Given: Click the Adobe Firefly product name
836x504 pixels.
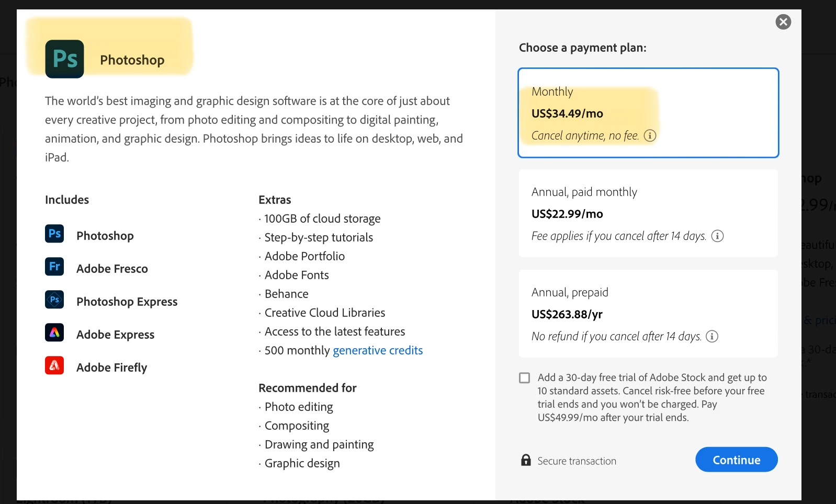Looking at the screenshot, I should pyautogui.click(x=111, y=368).
